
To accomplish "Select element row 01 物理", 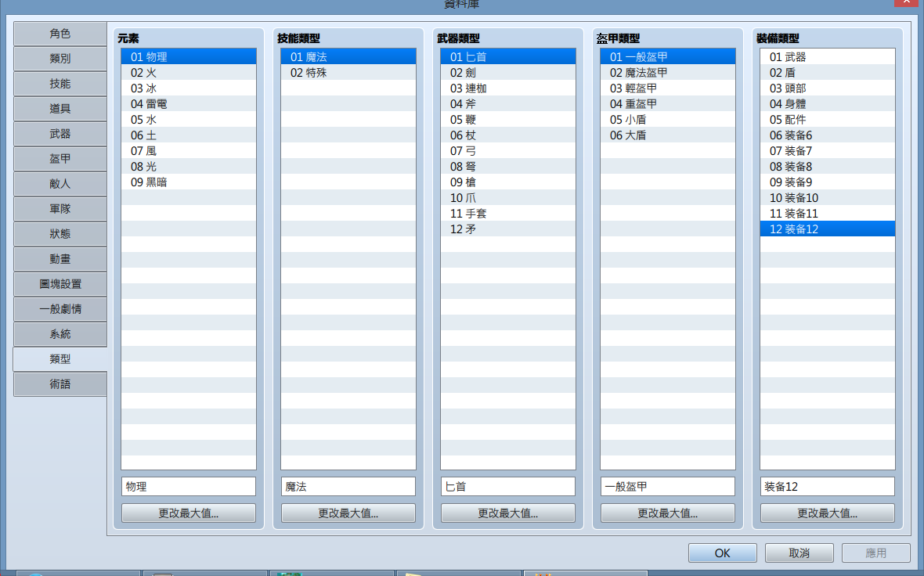I will [189, 56].
